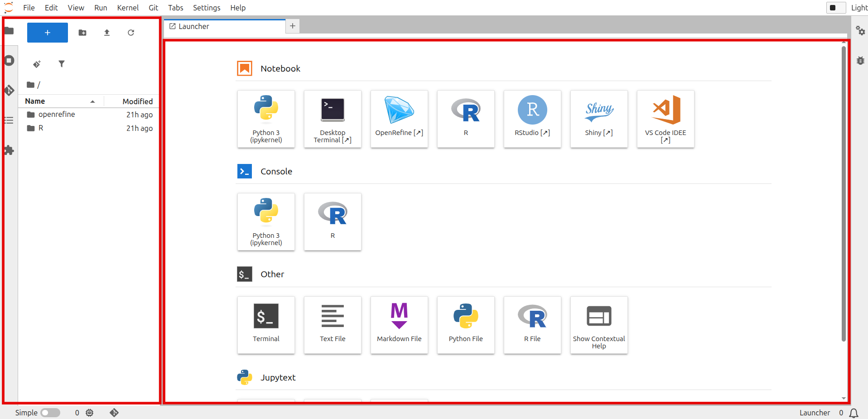The image size is (868, 419).
Task: Refresh the file browser
Action: 131,33
